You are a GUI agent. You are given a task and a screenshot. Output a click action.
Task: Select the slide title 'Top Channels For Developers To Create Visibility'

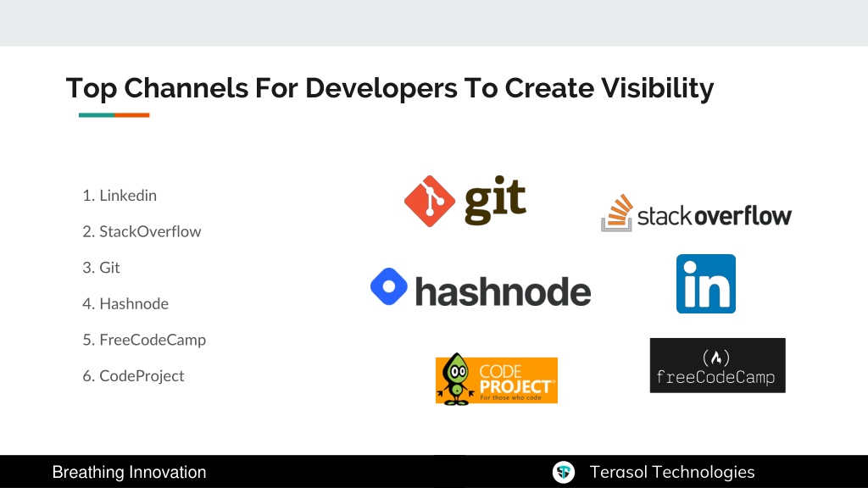coord(390,88)
